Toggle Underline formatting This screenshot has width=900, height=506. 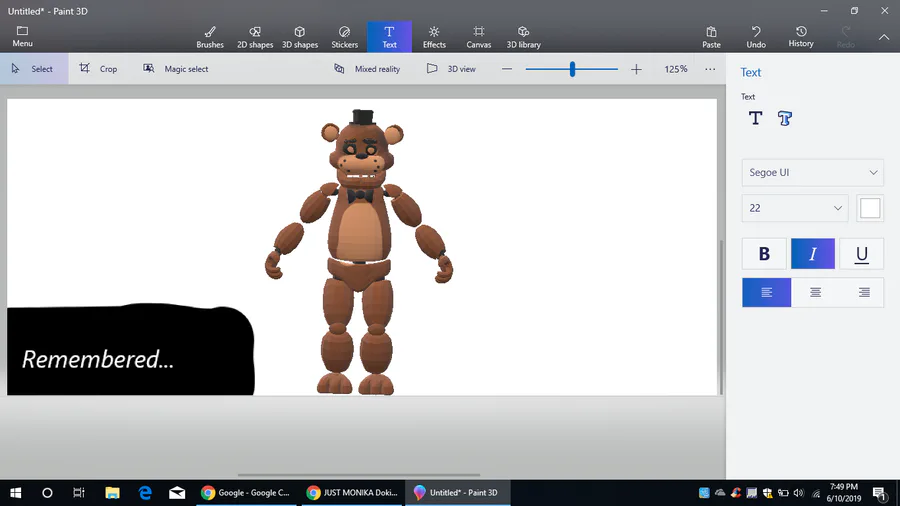pos(862,254)
